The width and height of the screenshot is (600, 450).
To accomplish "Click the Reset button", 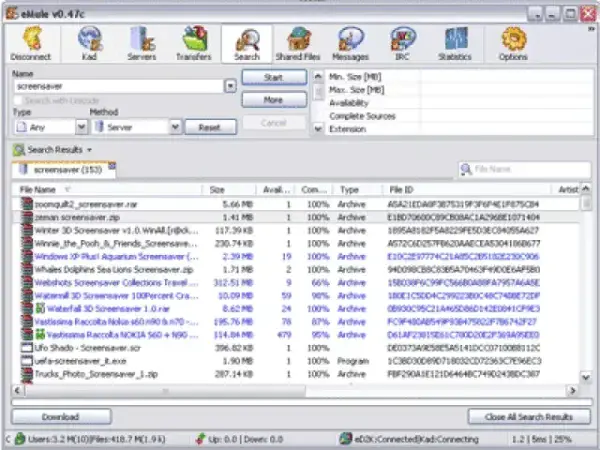I will coord(210,127).
